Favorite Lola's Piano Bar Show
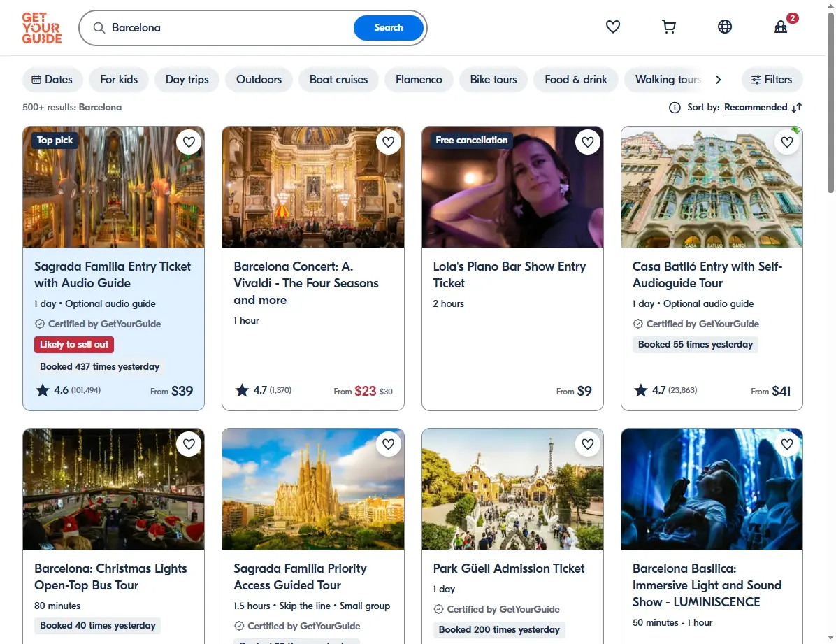Screen dimensions: 836x644 point(588,142)
